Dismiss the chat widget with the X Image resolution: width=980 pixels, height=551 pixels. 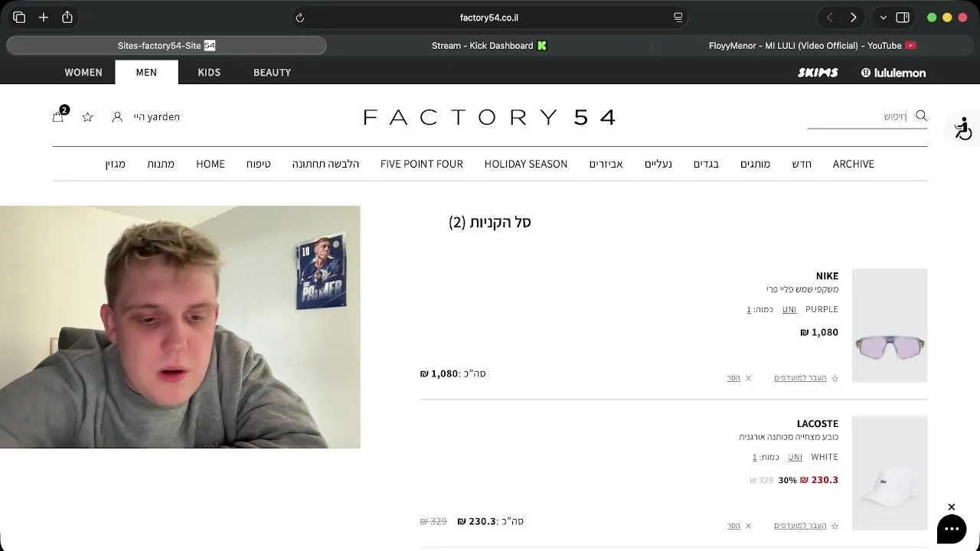coord(952,507)
